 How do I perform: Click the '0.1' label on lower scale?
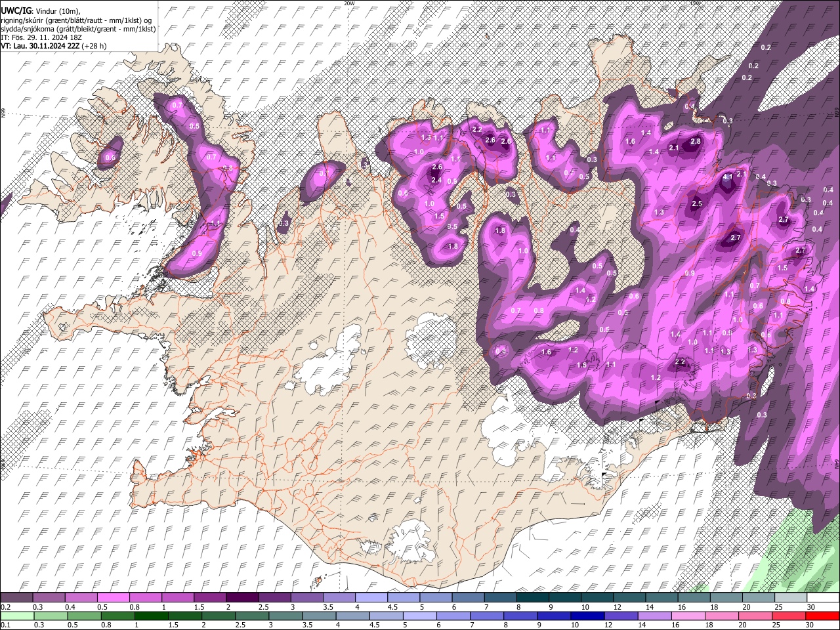click(x=5, y=625)
